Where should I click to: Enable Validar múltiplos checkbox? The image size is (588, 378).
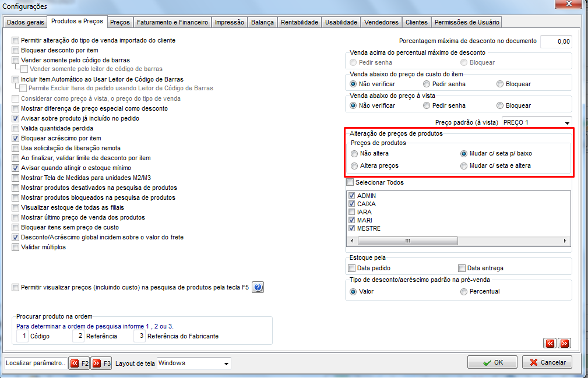coord(15,248)
